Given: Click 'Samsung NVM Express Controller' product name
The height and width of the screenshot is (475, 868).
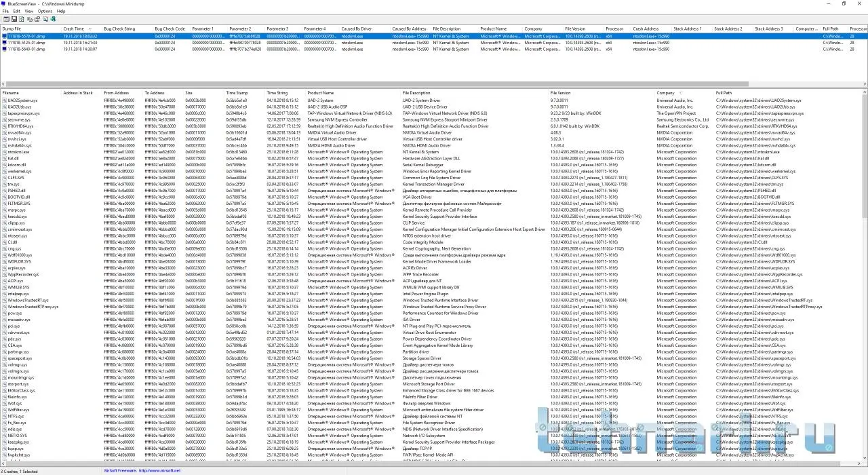Looking at the screenshot, I should coord(337,119).
